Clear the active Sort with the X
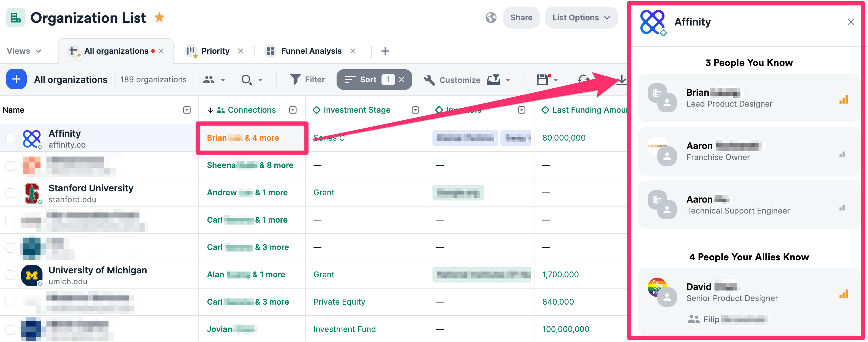This screenshot has width=868, height=342. point(402,80)
